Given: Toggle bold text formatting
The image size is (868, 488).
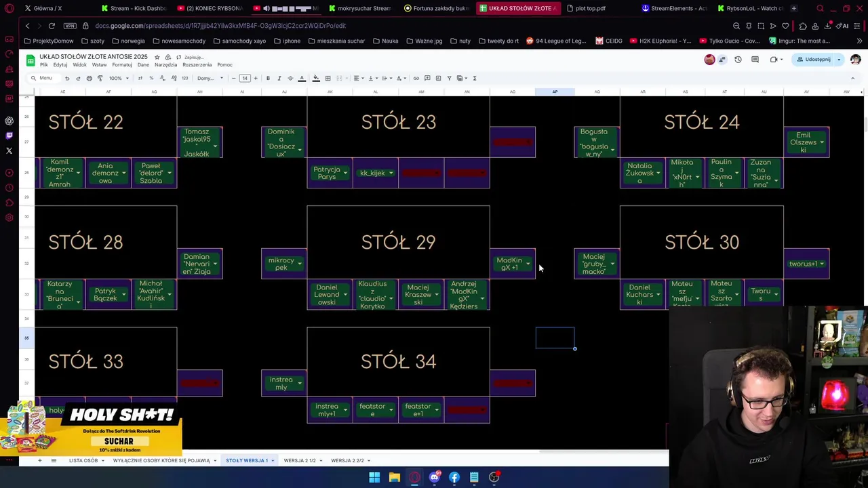Looking at the screenshot, I should click(x=268, y=78).
